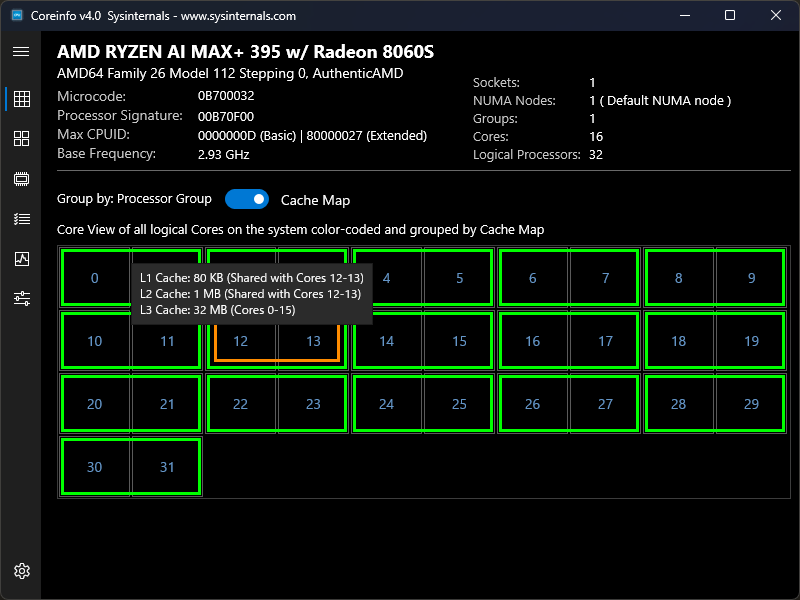
Task: Select logical core 13 tile
Action: click(x=313, y=341)
